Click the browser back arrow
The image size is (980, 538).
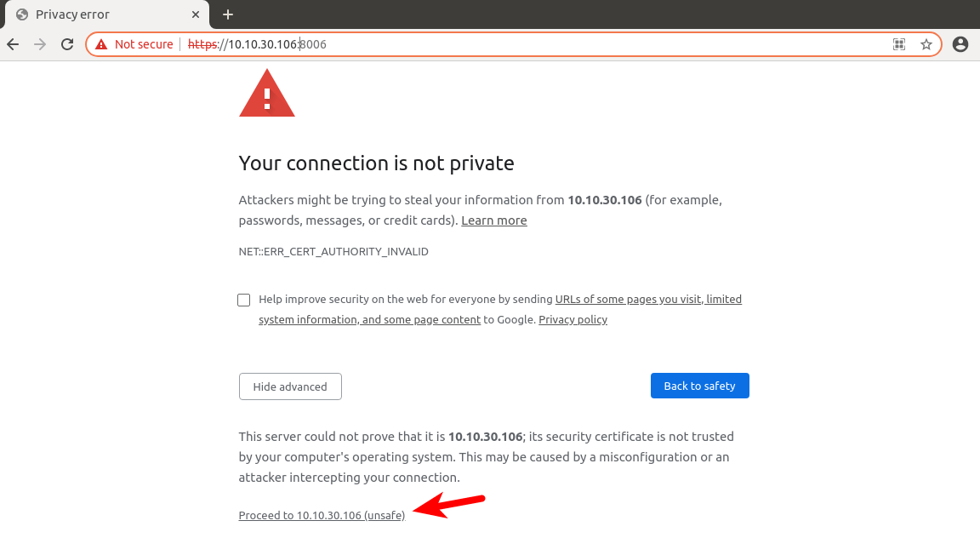[13, 44]
